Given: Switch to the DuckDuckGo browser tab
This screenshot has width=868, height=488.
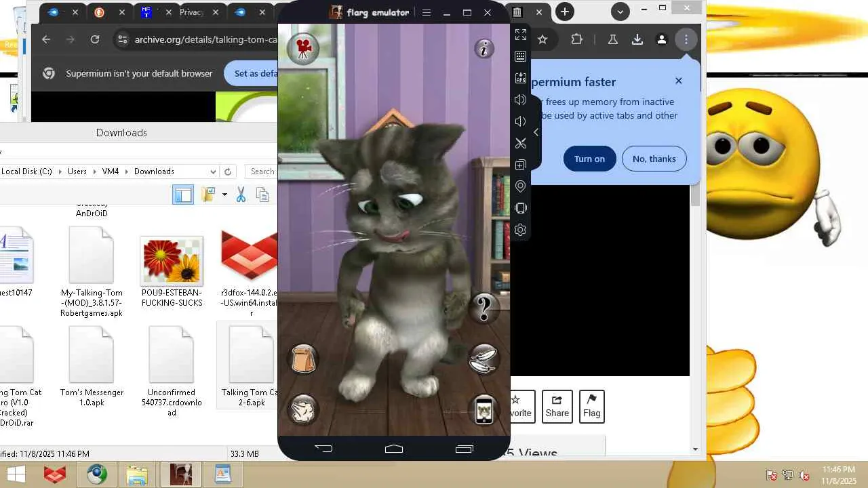Looking at the screenshot, I should [100, 12].
